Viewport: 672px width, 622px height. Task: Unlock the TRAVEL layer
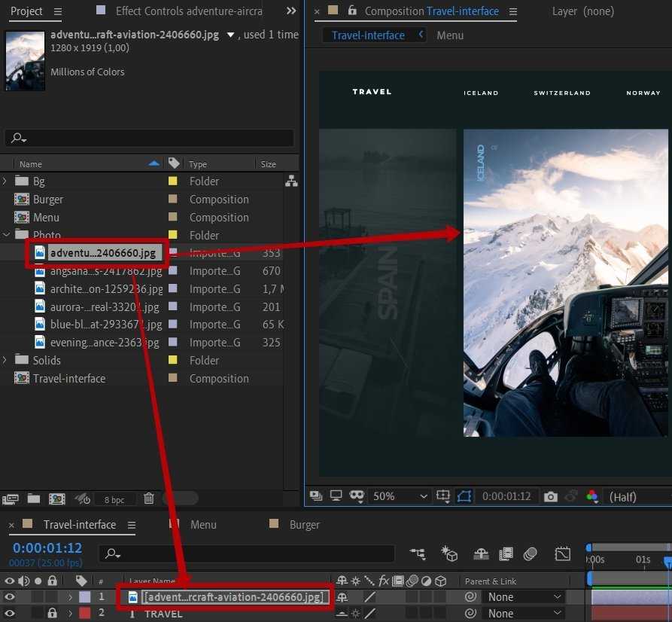(x=52, y=614)
